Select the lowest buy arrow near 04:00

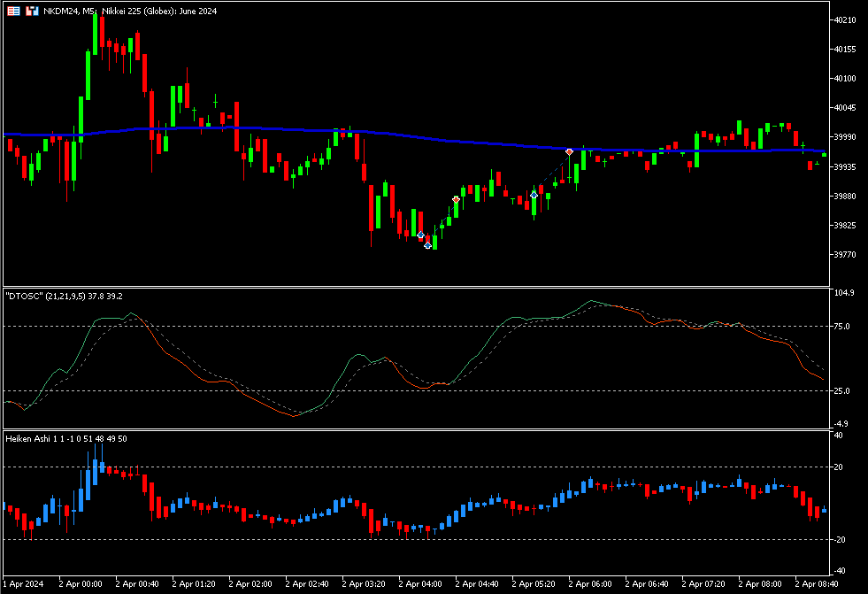[x=427, y=245]
